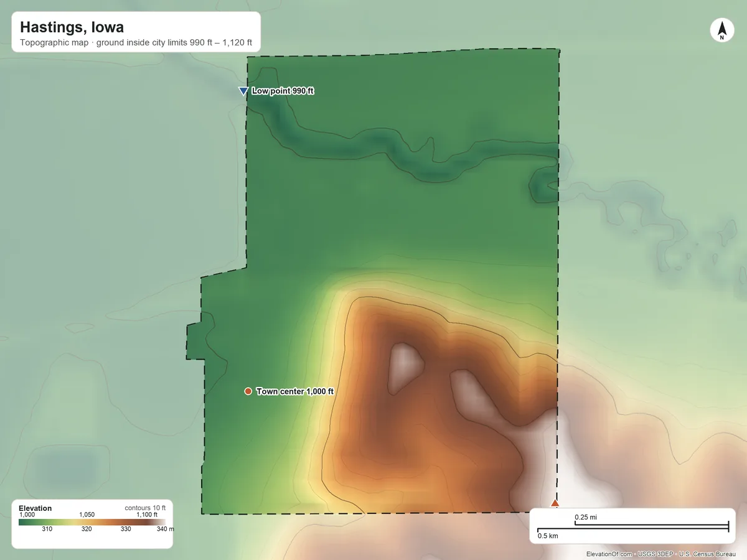Click the '0.5 km' scale label

(x=548, y=536)
